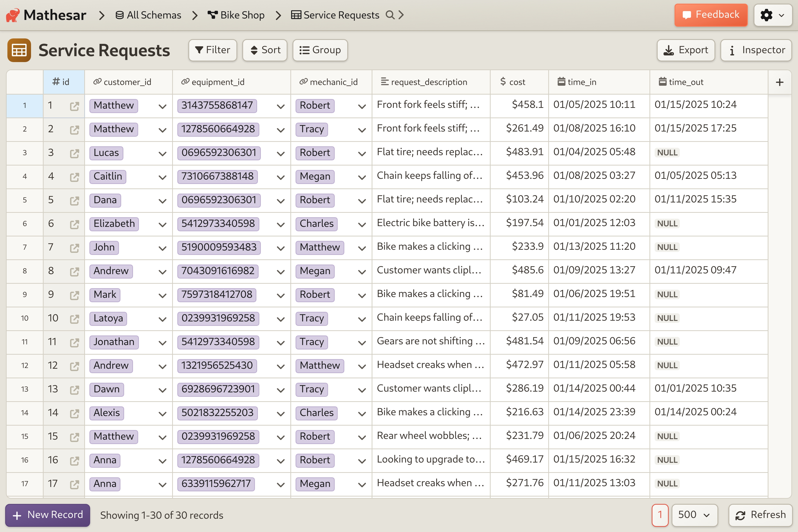Select time_in cell 01/13/2025 11:20
This screenshot has width=798, height=532.
[x=599, y=248]
